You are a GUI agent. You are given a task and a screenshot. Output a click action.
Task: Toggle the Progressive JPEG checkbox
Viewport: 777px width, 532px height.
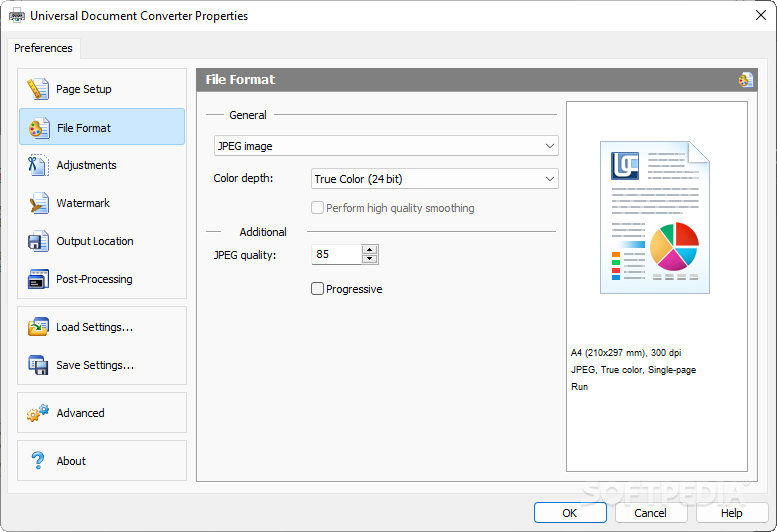click(318, 288)
